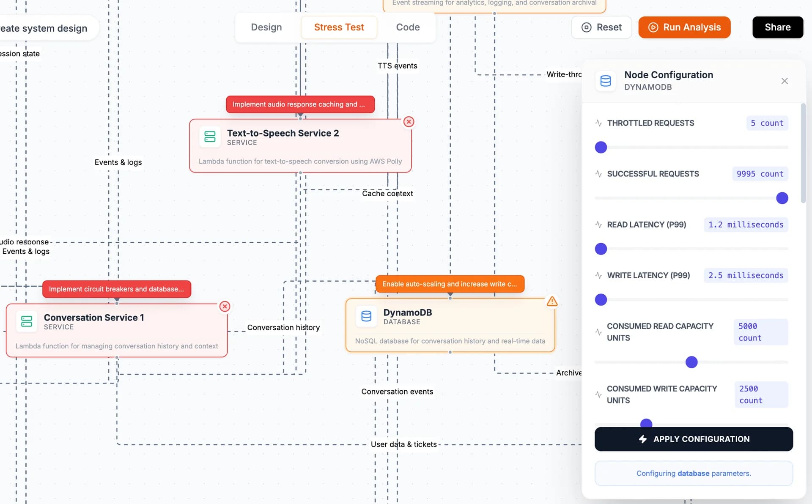Share the system design

tap(777, 27)
